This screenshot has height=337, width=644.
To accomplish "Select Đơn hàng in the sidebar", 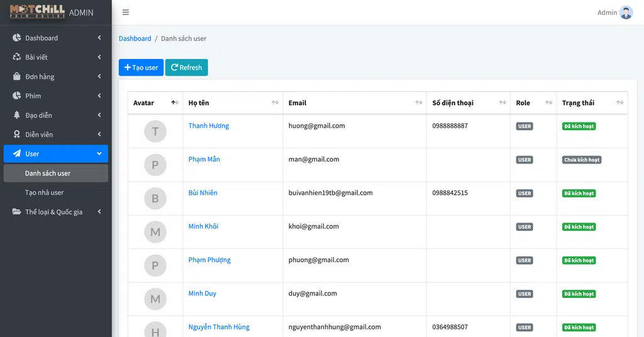I will [56, 76].
